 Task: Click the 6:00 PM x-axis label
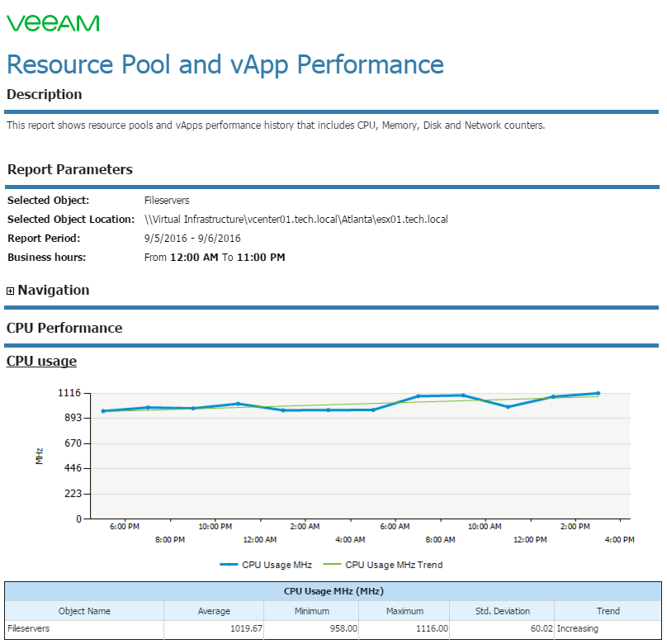(x=124, y=526)
